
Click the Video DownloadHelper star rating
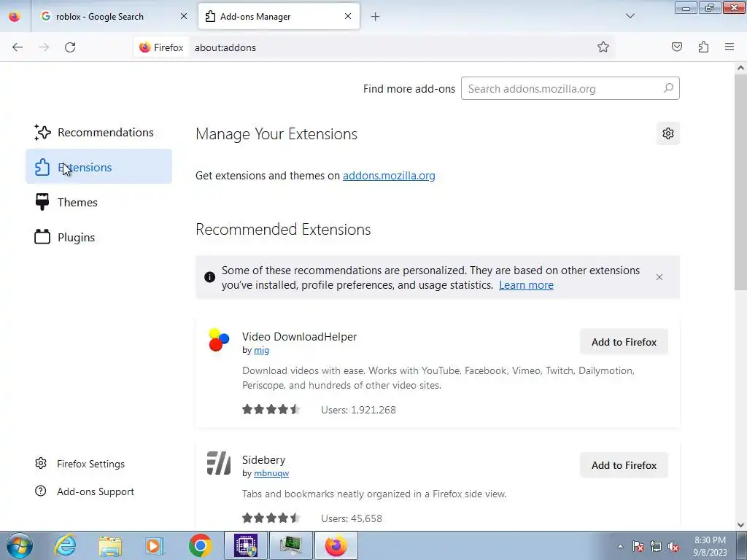pyautogui.click(x=271, y=410)
